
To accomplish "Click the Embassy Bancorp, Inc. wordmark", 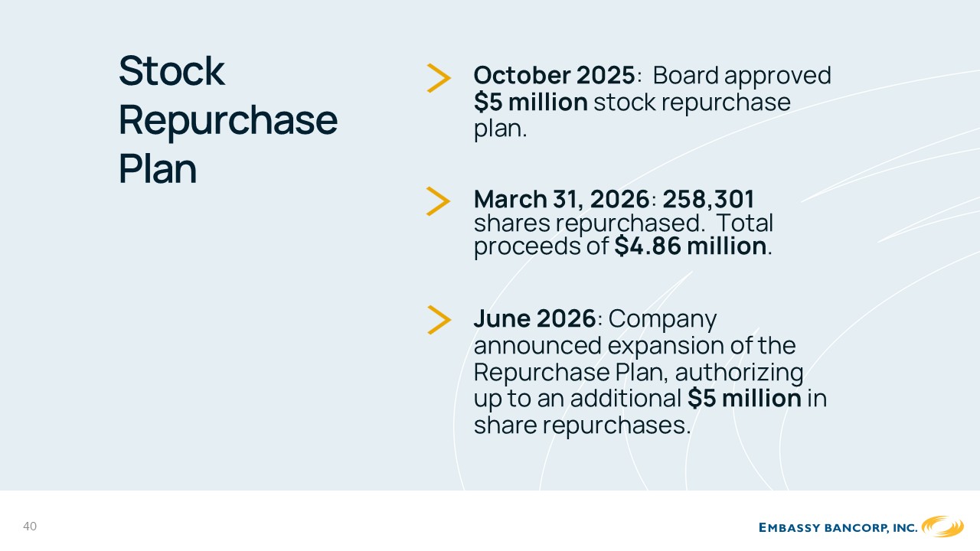I will (838, 527).
